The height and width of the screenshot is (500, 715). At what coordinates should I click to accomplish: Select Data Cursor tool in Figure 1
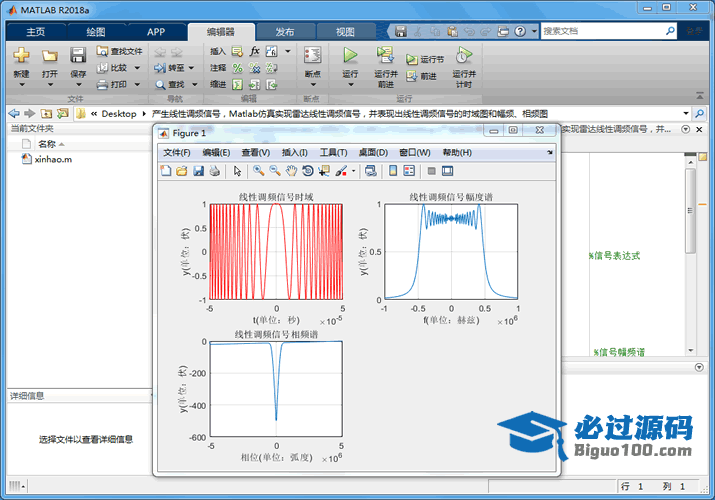click(x=324, y=171)
